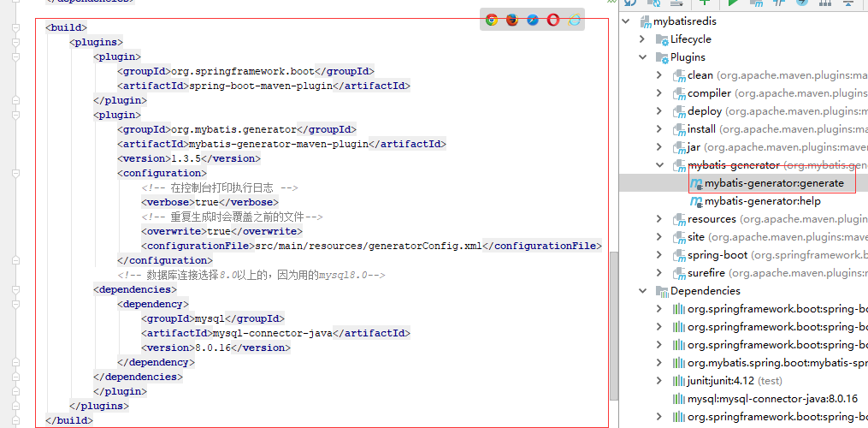Click the install plugin icon
The image size is (868, 428).
tap(679, 130)
